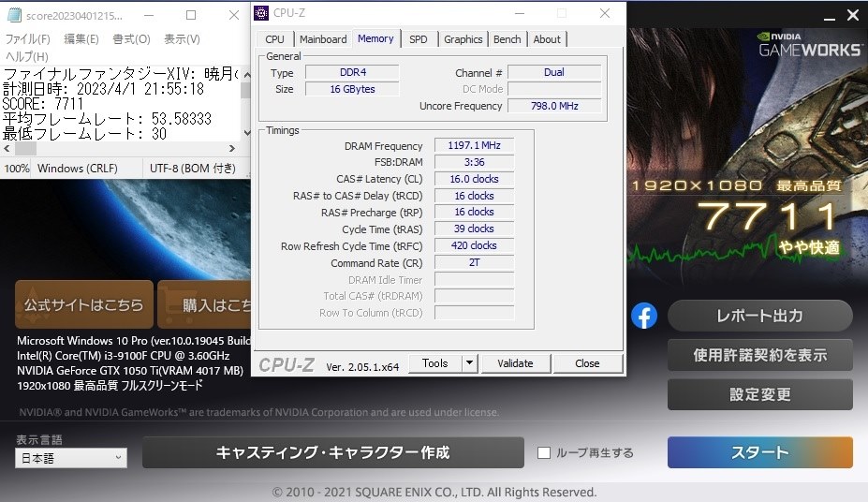This screenshot has height=502, width=868.
Task: Click the NVIDIA GameWorks logo
Action: point(809,45)
